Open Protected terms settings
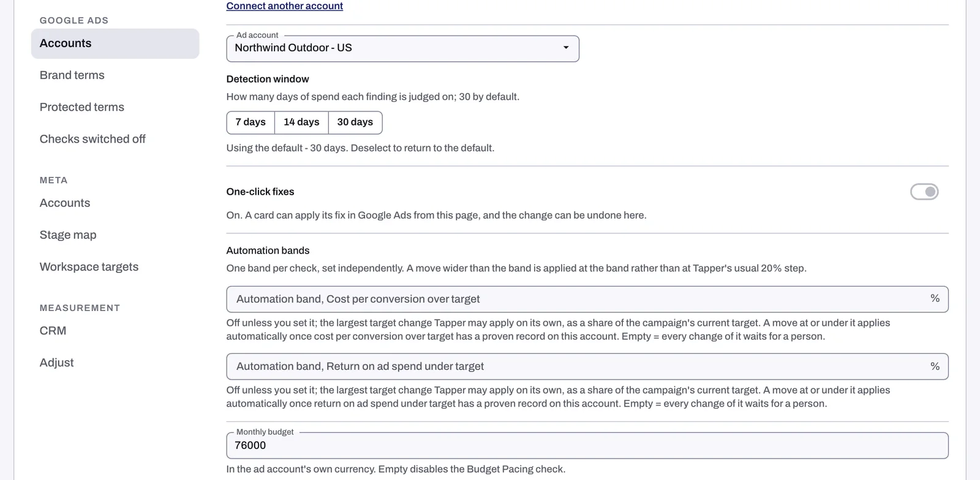The image size is (980, 480). 115,107
